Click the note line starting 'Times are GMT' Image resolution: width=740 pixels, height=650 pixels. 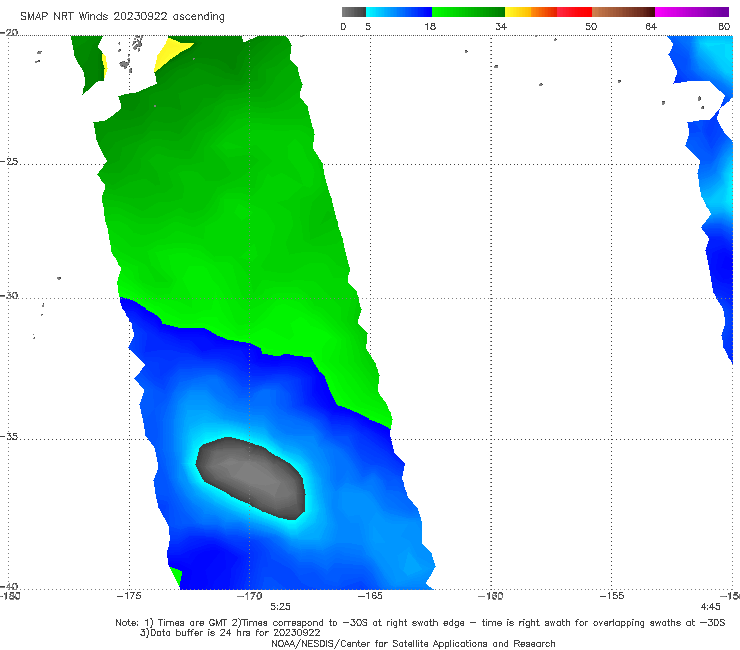pos(420,623)
